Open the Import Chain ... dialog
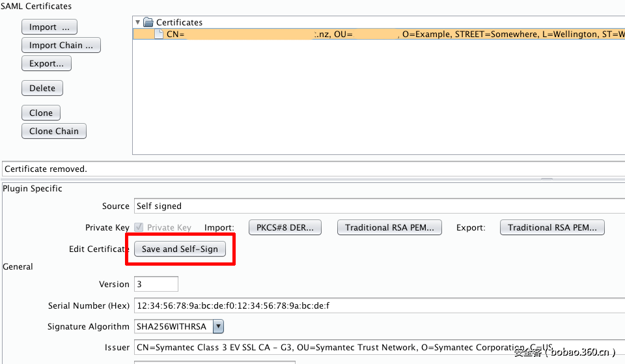 (61, 45)
